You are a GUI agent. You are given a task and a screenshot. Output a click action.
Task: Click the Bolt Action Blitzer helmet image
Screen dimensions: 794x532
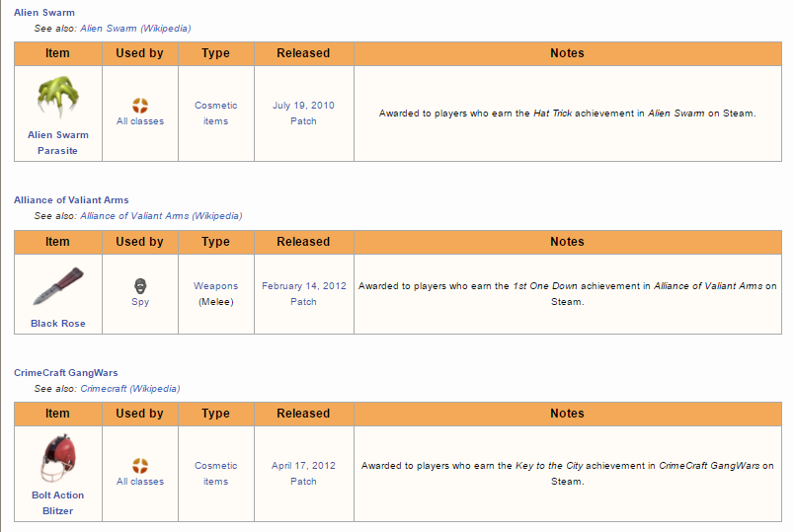pos(57,458)
